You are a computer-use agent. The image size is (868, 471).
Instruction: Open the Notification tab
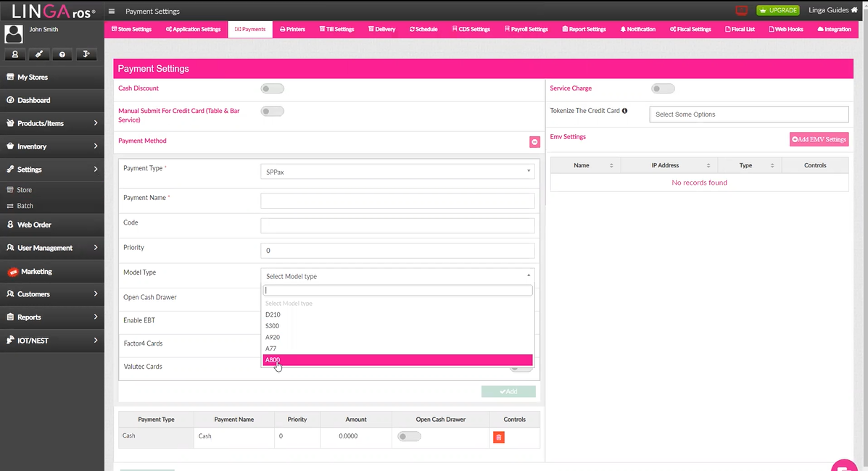[x=637, y=29]
